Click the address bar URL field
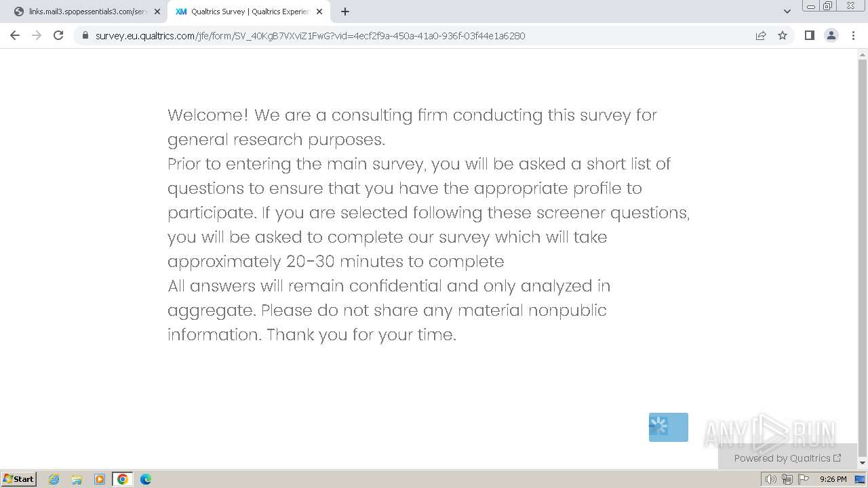 (310, 35)
